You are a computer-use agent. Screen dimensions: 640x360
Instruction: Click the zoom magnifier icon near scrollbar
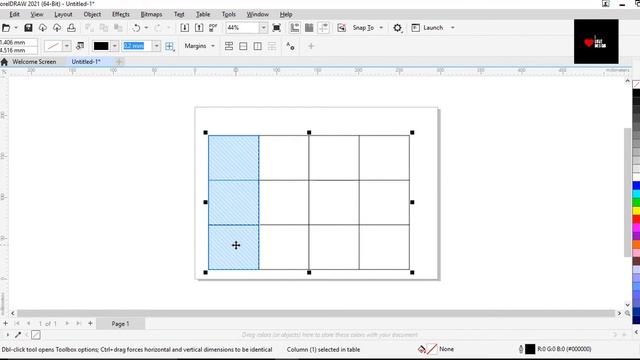627,313
